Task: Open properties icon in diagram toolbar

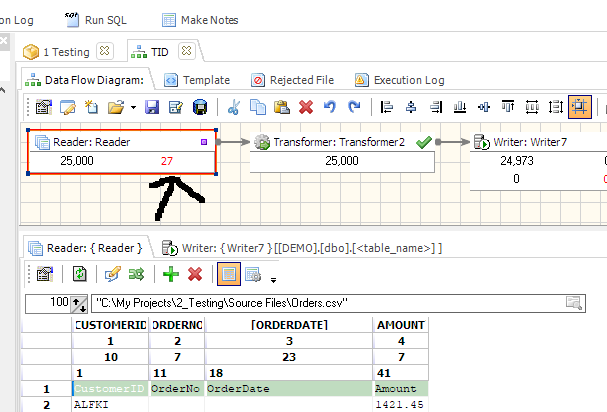Action: click(44, 107)
